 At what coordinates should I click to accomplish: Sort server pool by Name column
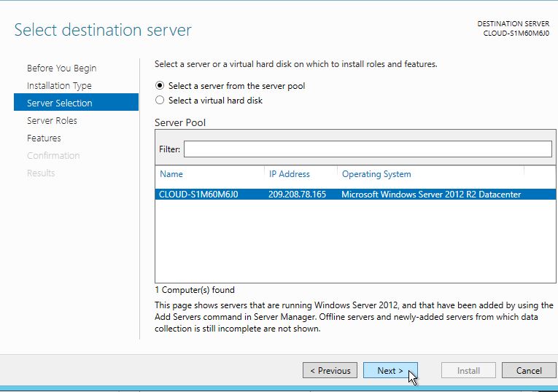[x=171, y=174]
